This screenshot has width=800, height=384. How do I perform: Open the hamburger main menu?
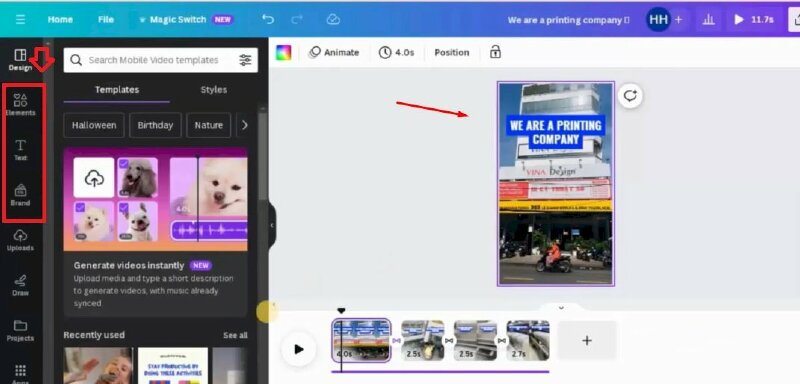(x=20, y=19)
